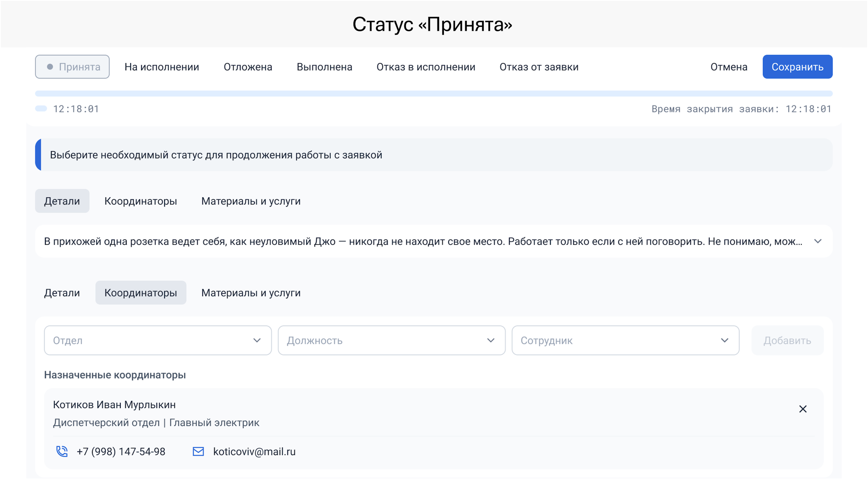Click the Сохранить button

coord(797,67)
